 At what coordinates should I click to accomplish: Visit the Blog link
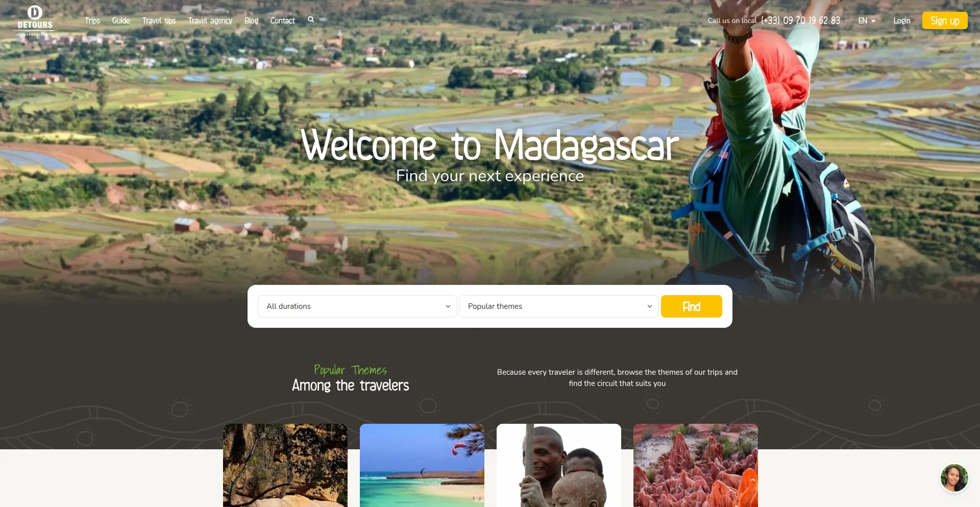click(251, 21)
